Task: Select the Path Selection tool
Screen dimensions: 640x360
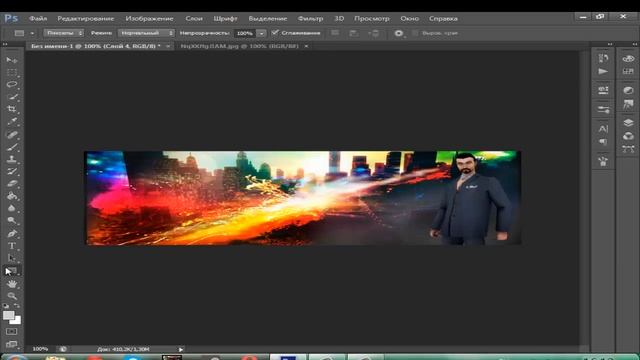Action: click(11, 258)
